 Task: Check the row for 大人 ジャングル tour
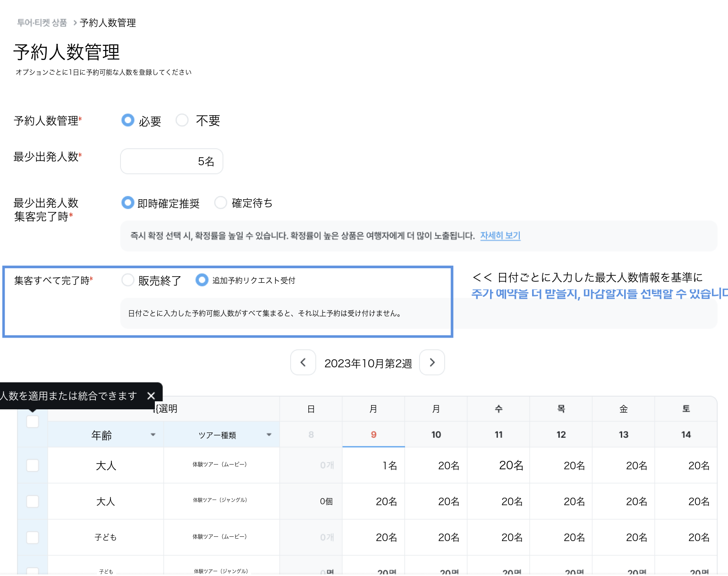coord(33,501)
